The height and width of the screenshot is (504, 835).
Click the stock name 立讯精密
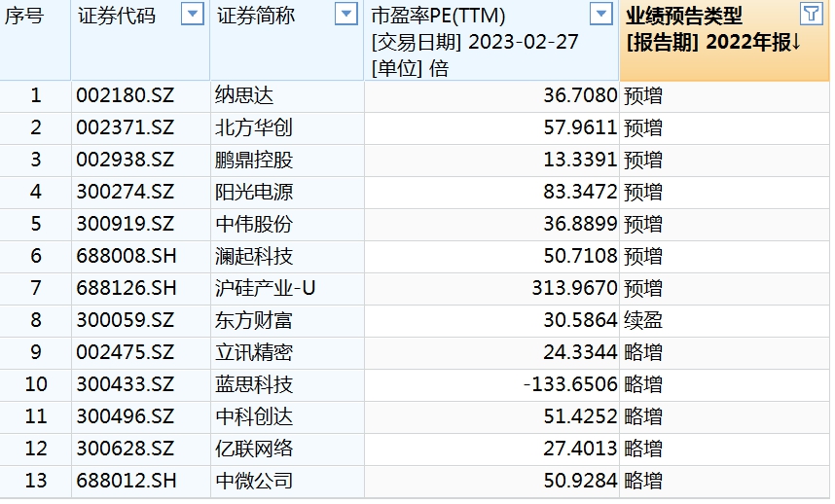(254, 352)
